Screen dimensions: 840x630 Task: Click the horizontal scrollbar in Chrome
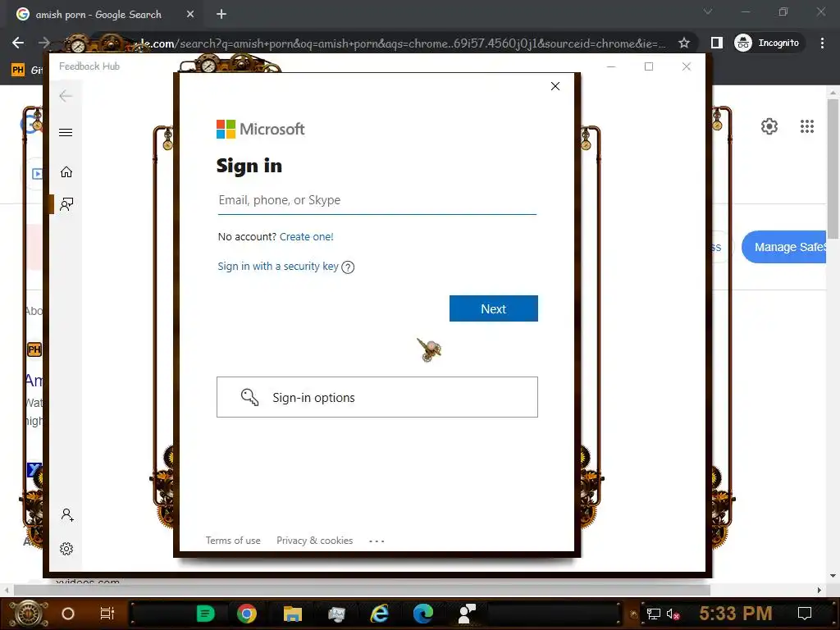[362, 590]
